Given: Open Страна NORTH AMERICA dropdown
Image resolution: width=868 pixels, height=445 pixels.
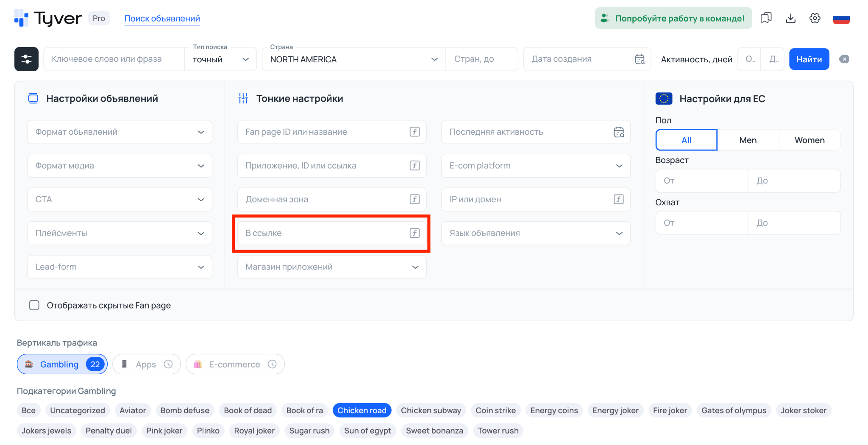Looking at the screenshot, I should (x=354, y=59).
